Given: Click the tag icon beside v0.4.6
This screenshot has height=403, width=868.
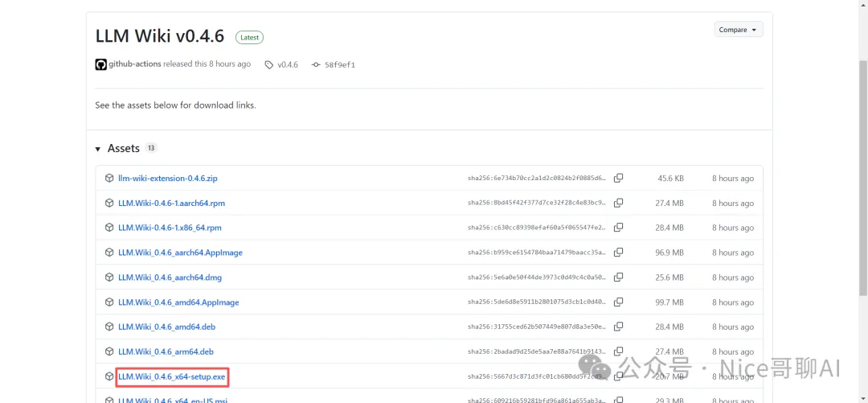Looking at the screenshot, I should click(269, 65).
